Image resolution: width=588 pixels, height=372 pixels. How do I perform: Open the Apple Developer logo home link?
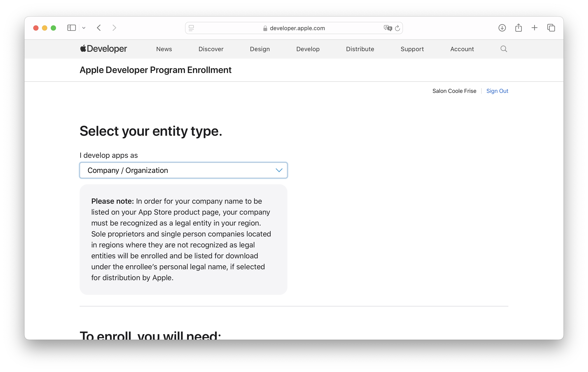(x=103, y=49)
